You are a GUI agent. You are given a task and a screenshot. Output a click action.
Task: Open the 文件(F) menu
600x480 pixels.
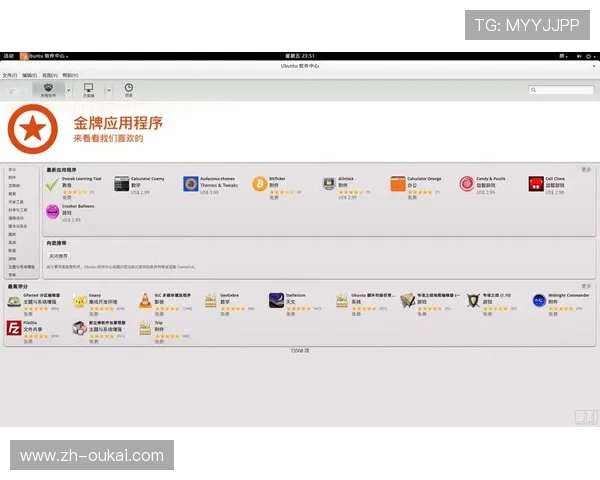pos(10,75)
